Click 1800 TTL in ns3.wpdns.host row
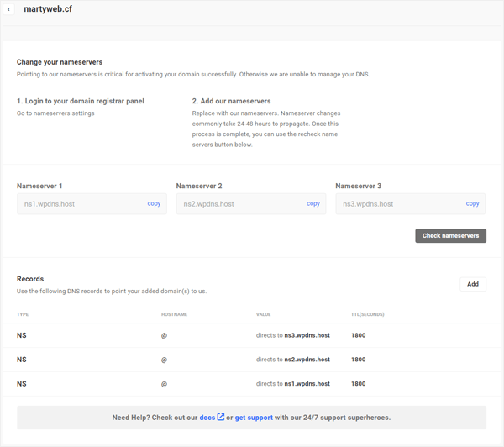 pos(358,335)
